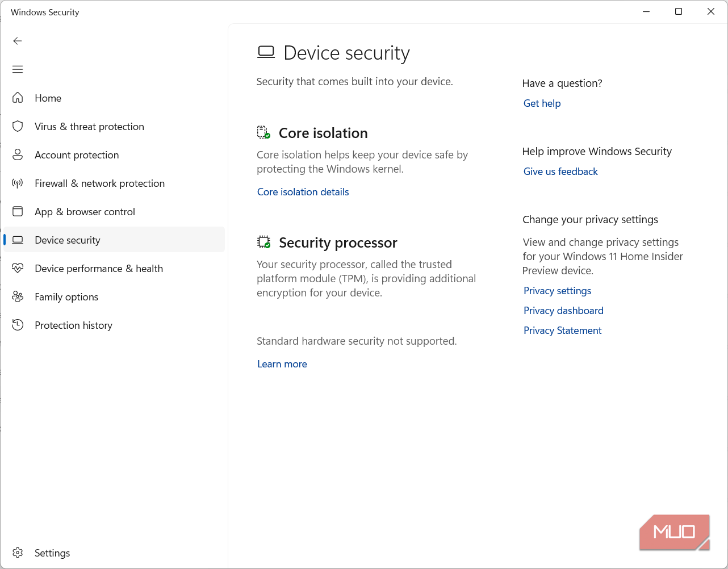
Task: Click the Settings gear icon
Action: [18, 553]
